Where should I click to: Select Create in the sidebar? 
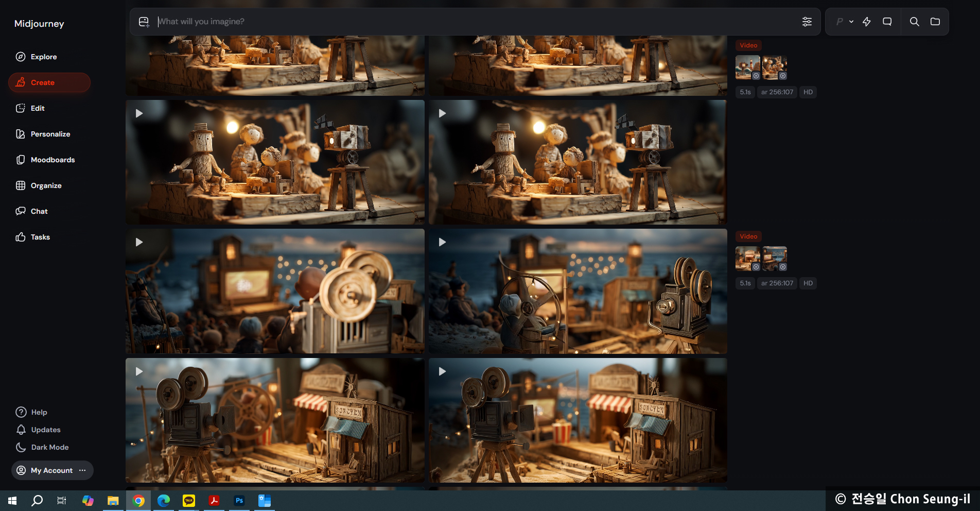[x=49, y=82]
